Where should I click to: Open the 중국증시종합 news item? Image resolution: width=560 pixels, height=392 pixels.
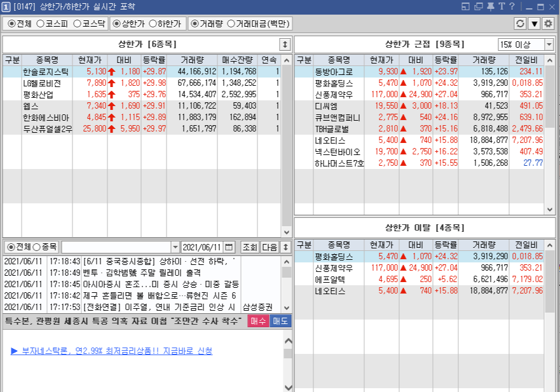(x=142, y=262)
